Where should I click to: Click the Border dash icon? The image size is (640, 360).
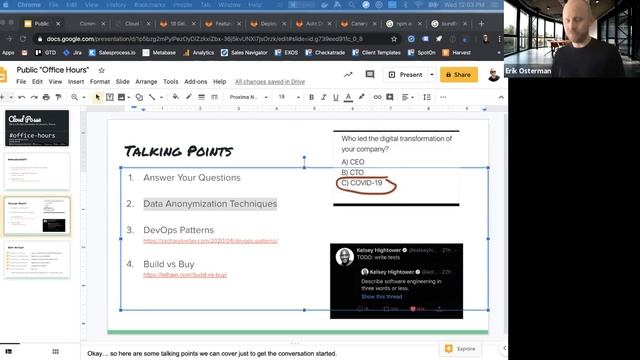(x=214, y=97)
